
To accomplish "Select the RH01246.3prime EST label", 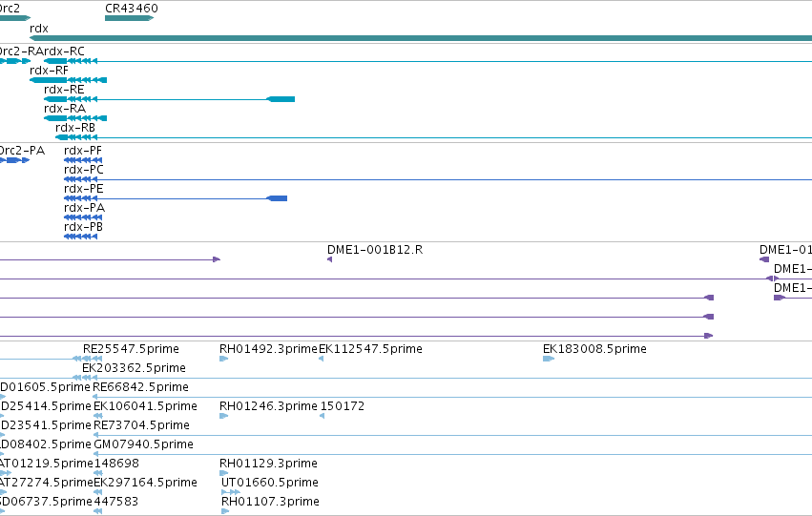I will click(x=268, y=407).
